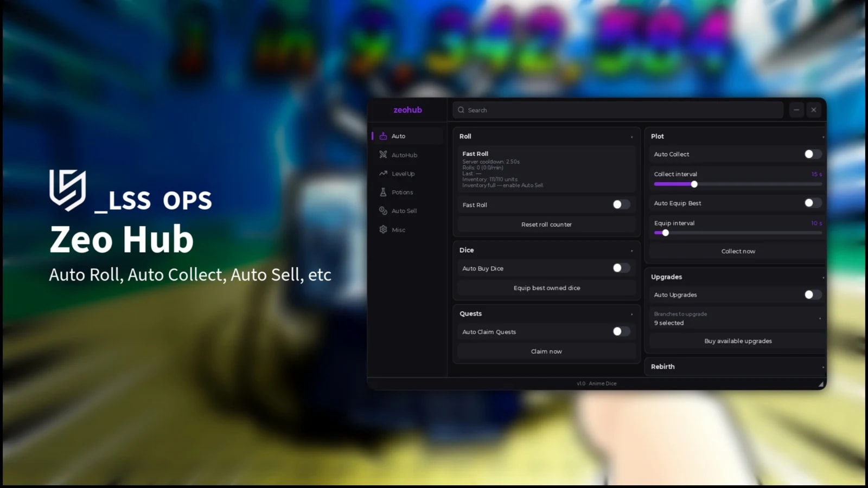
Task: Click the Search input field
Action: pos(618,110)
